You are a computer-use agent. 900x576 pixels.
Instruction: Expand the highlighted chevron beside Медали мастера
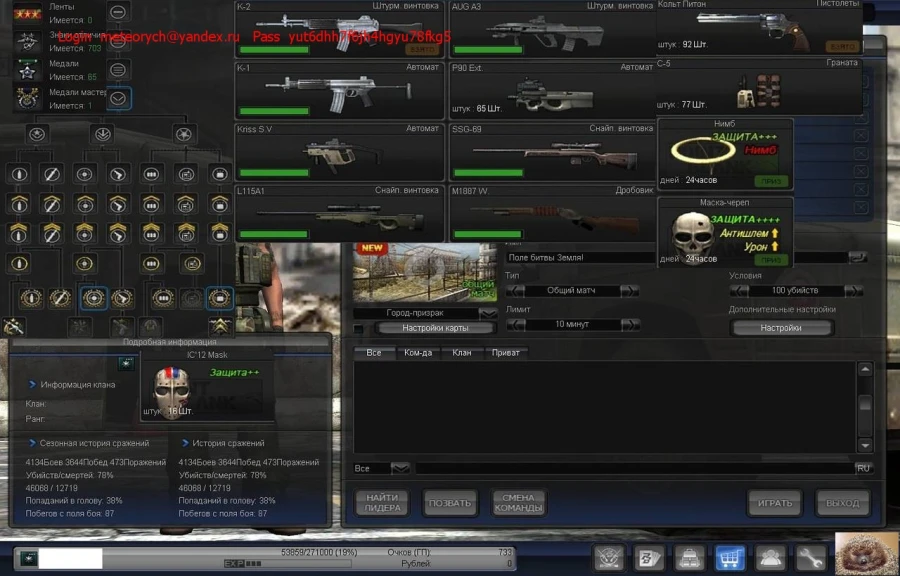(118, 98)
